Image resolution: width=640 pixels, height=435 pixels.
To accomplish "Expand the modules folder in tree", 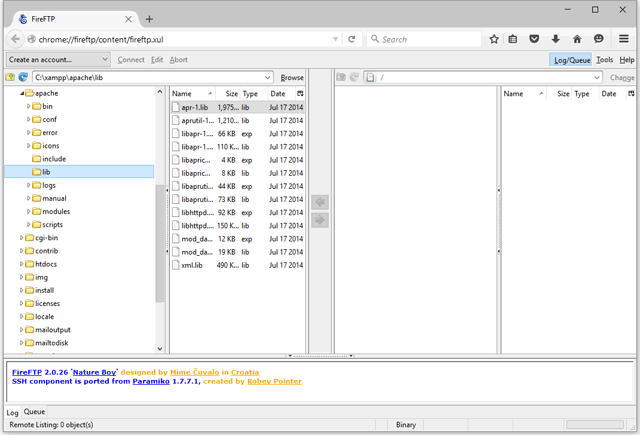I will tap(29, 212).
